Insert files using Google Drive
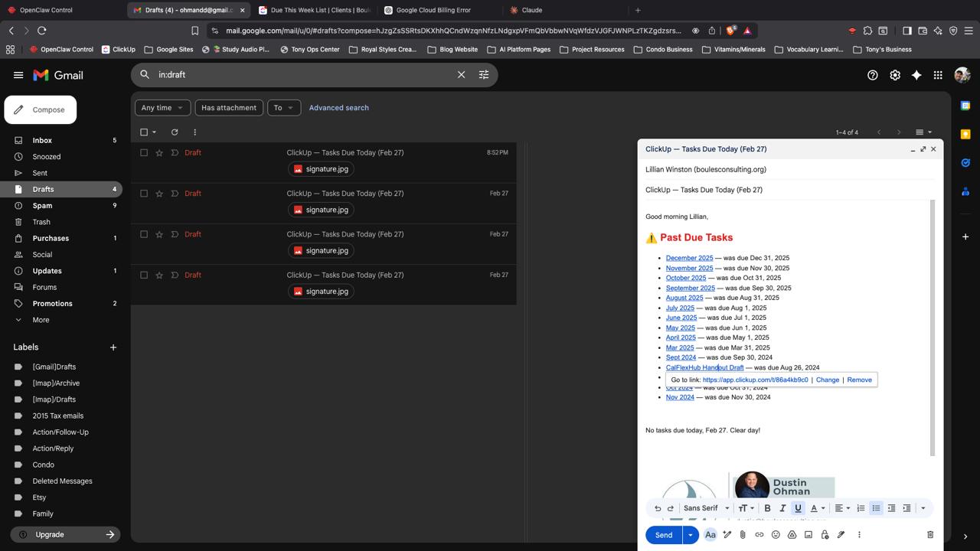The image size is (980, 551). point(792,535)
